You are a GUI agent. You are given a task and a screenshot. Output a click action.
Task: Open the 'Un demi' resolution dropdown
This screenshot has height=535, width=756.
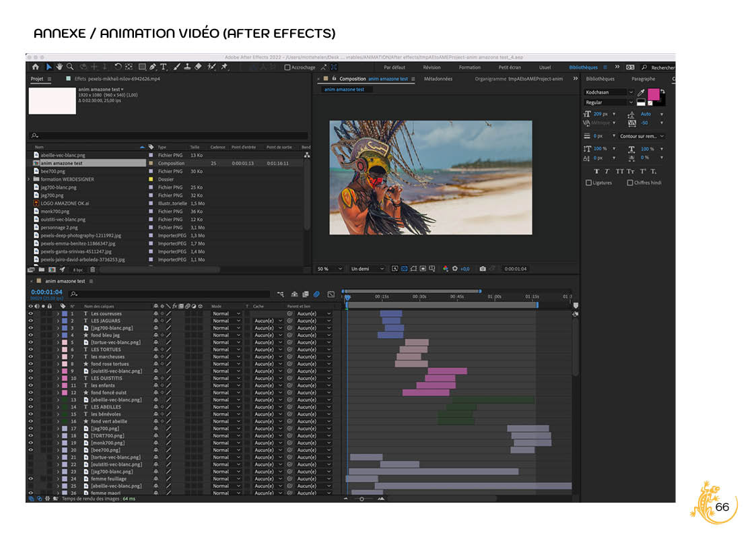click(x=368, y=269)
